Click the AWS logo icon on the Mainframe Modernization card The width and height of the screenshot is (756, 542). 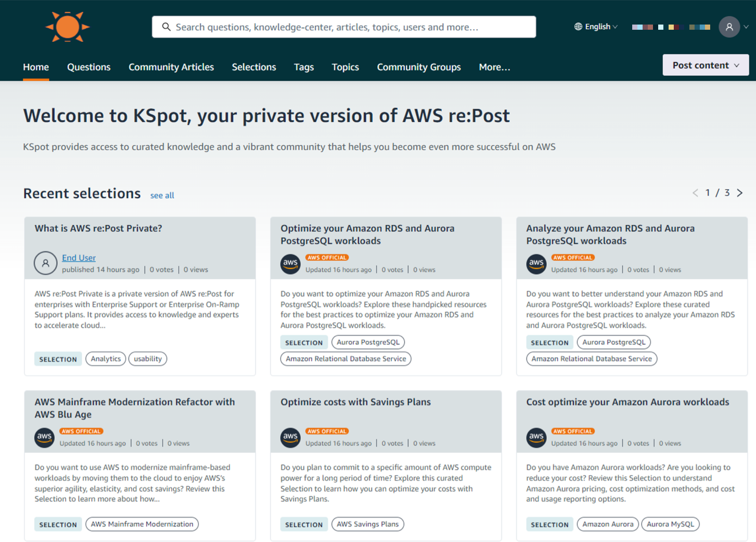click(44, 438)
